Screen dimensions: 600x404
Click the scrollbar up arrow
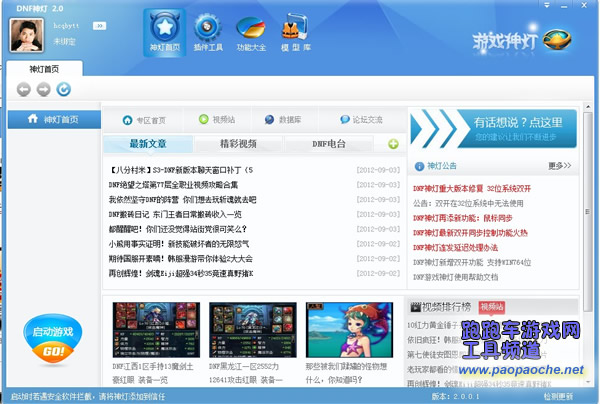point(588,106)
